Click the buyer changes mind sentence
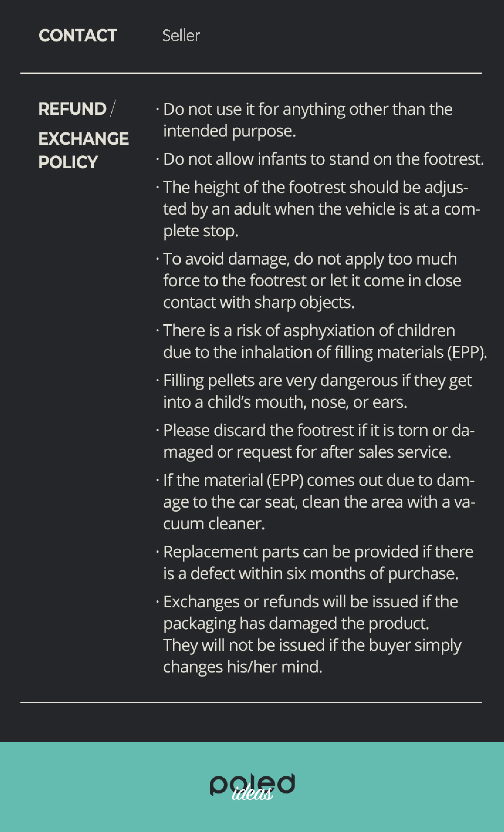This screenshot has height=832, width=504. pyautogui.click(x=312, y=656)
